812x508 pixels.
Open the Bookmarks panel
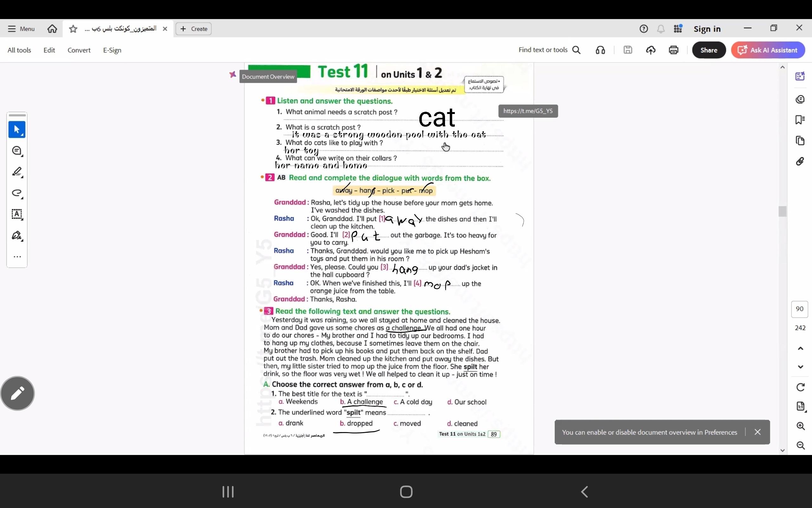[800, 120]
